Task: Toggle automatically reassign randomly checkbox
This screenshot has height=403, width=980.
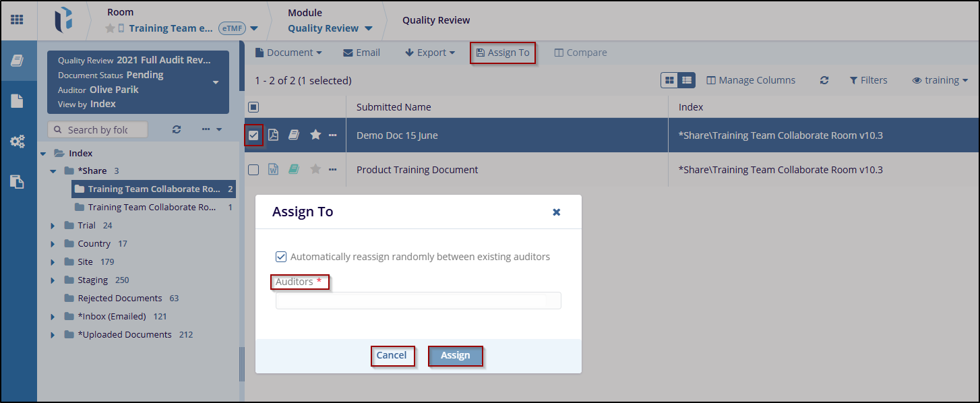Action: click(x=281, y=257)
